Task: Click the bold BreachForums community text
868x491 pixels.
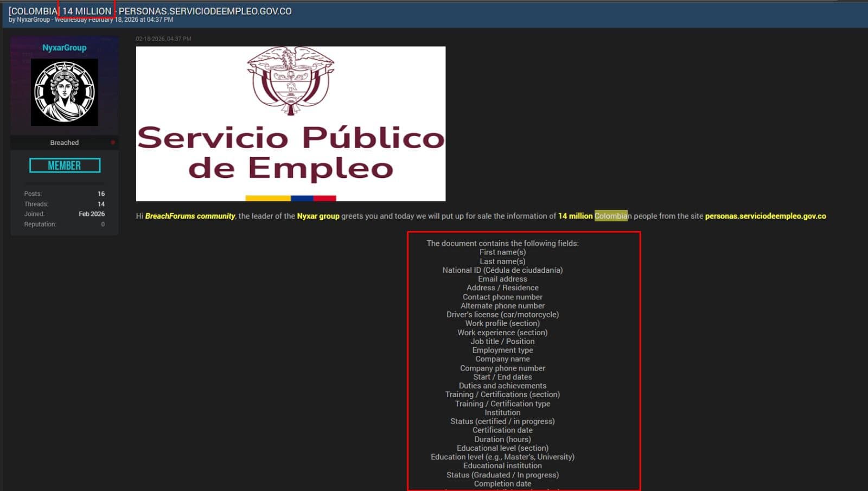Action: [190, 216]
